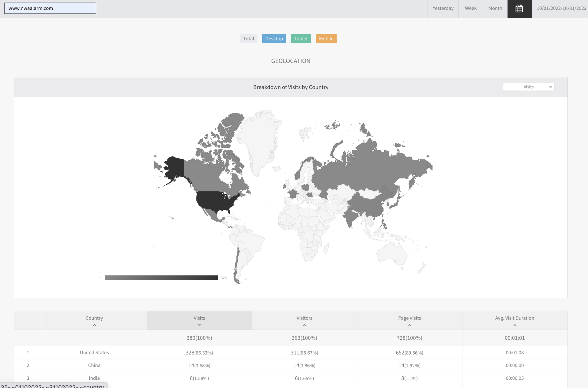Click the 10/01/2022-10/31/2022 date range
This screenshot has height=388, width=588.
point(561,9)
